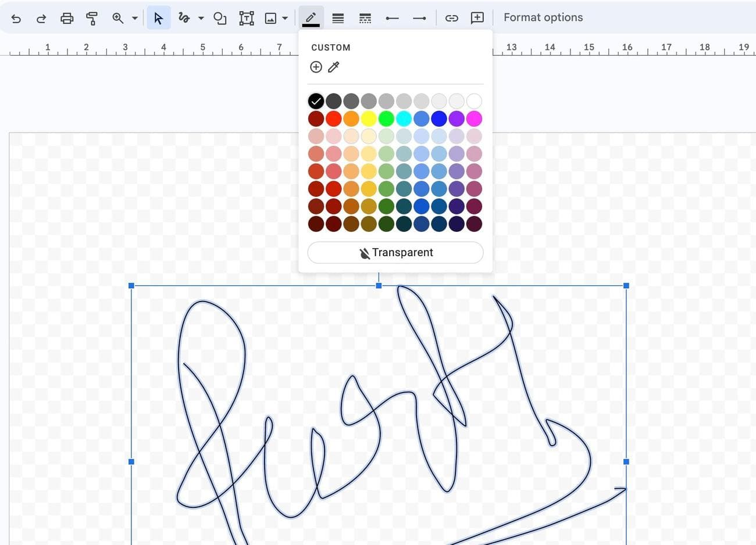Image resolution: width=756 pixels, height=545 pixels.
Task: Select the Text box tool
Action: [246, 18]
